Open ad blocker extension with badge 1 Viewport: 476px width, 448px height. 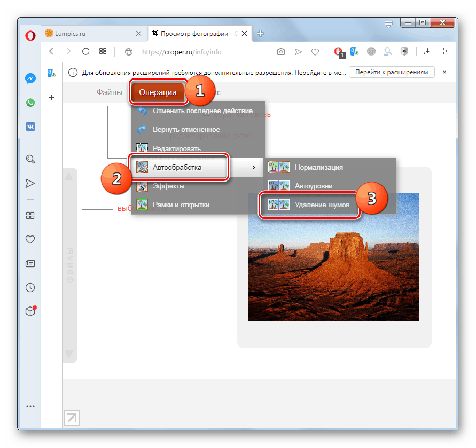pyautogui.click(x=339, y=52)
